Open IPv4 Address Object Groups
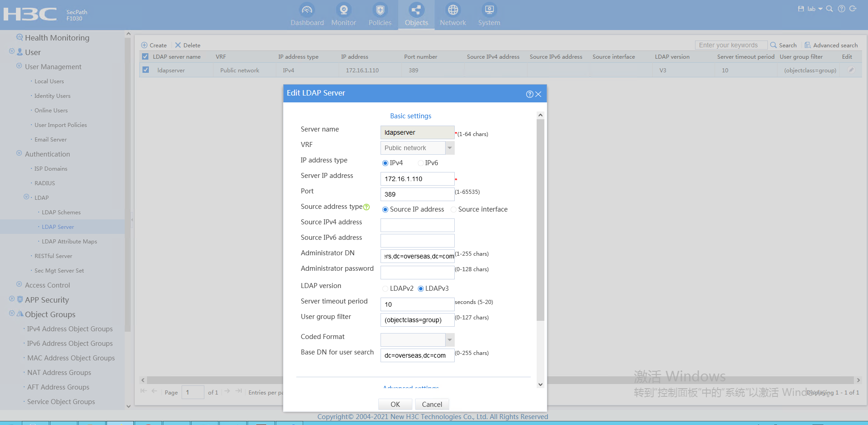Screen dimensions: 868x425 [x=70, y=329]
